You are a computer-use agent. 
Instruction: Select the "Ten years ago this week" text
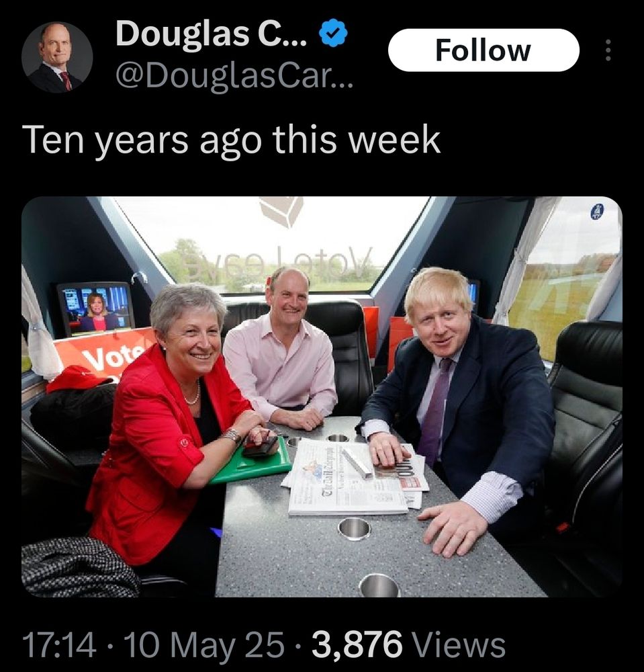[234, 141]
